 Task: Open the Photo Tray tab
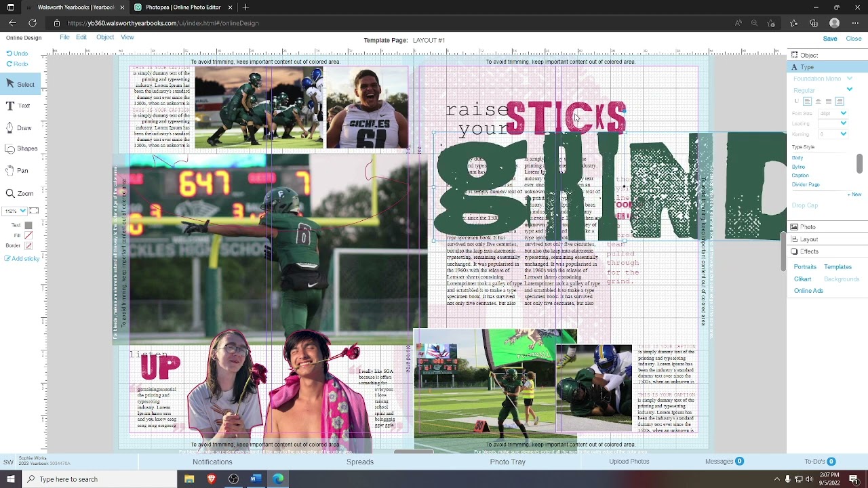507,462
